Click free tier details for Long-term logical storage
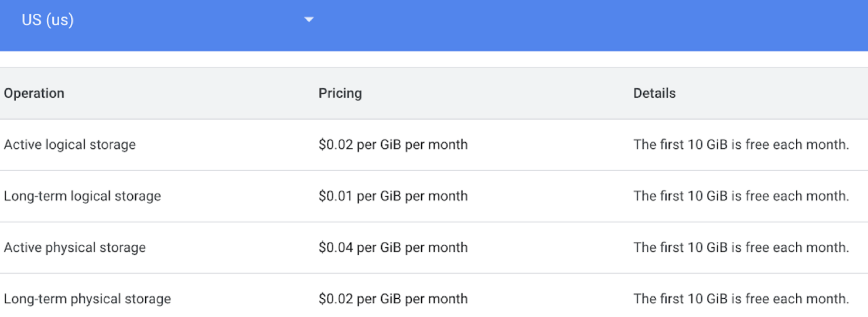The height and width of the screenshot is (317, 868). pyautogui.click(x=741, y=196)
